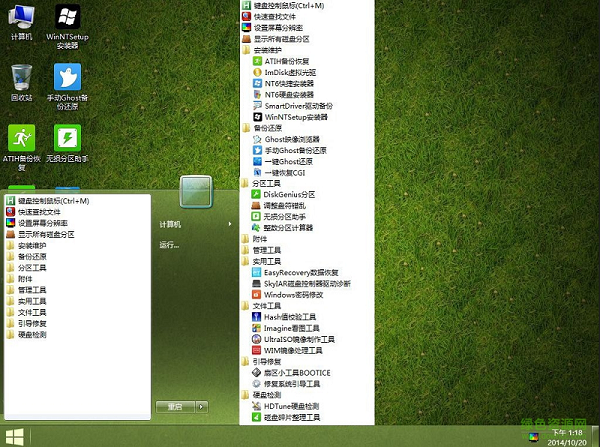Launch 一键Ghost还原 in the expanded list
600x447 pixels.
point(283,162)
